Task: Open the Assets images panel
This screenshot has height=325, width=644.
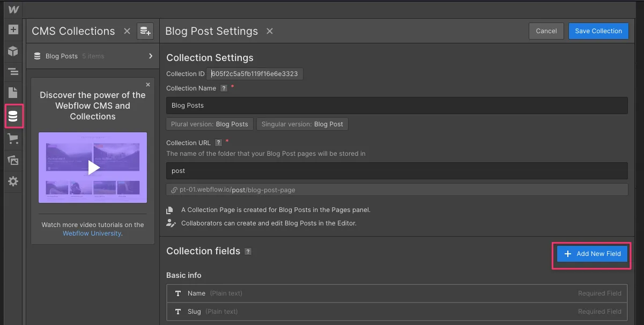Action: tap(13, 160)
